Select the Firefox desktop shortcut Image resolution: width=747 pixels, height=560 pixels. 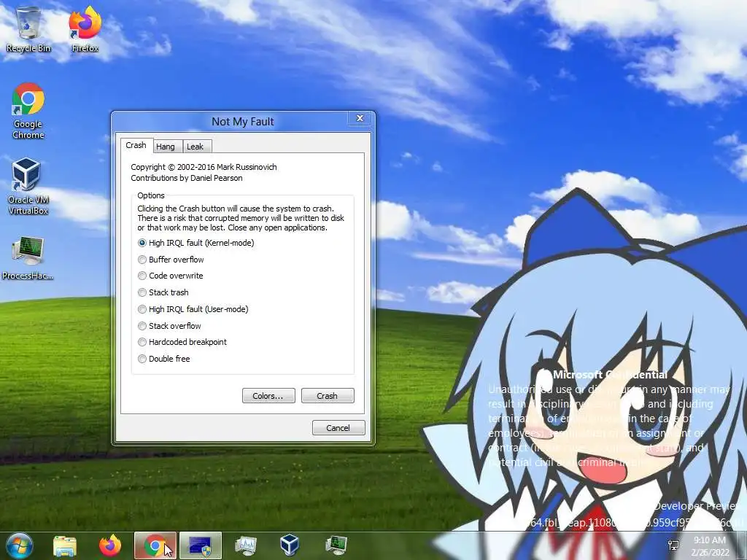point(85,29)
